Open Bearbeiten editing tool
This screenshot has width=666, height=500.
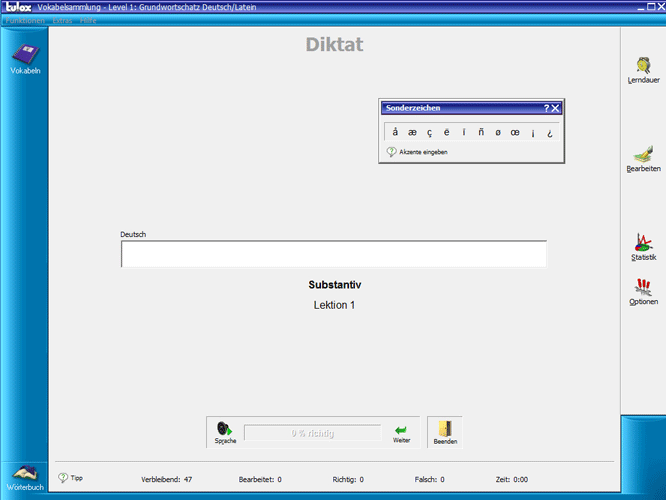pos(643,158)
